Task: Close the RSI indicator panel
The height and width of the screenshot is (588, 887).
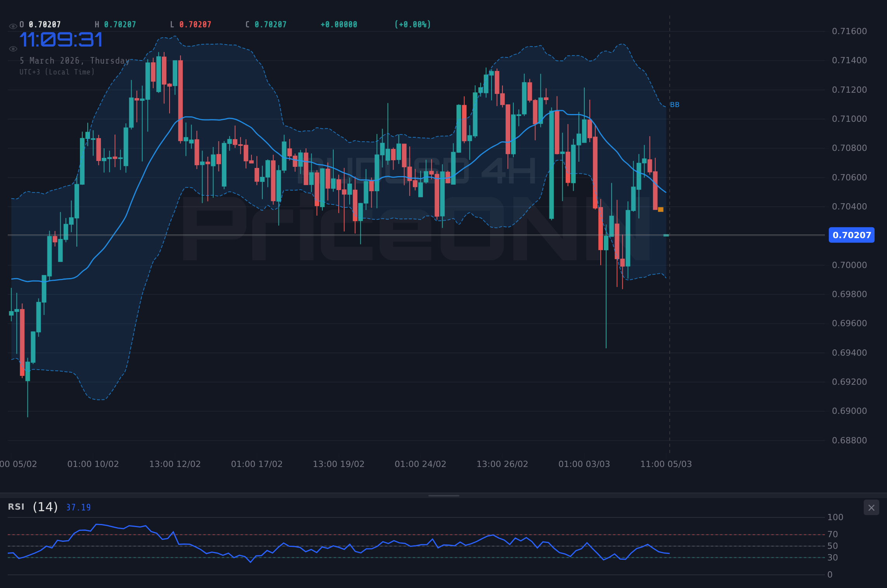Action: tap(871, 507)
